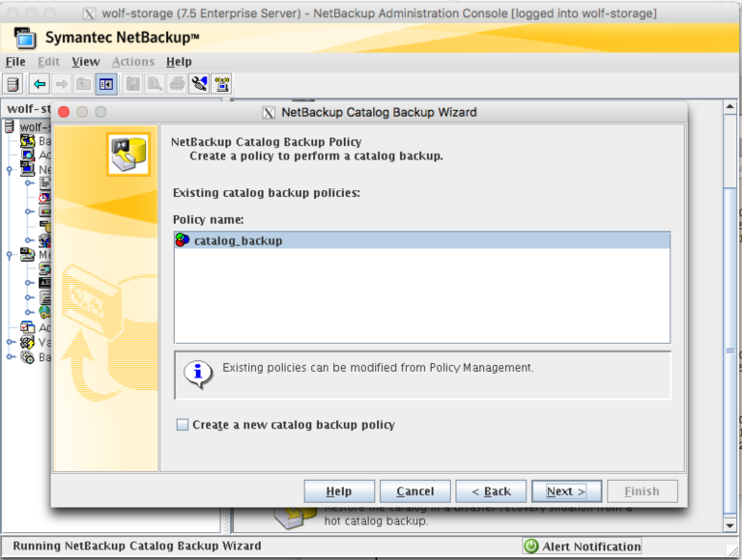Close the Catalog Backup Wizard dialog

point(64,112)
